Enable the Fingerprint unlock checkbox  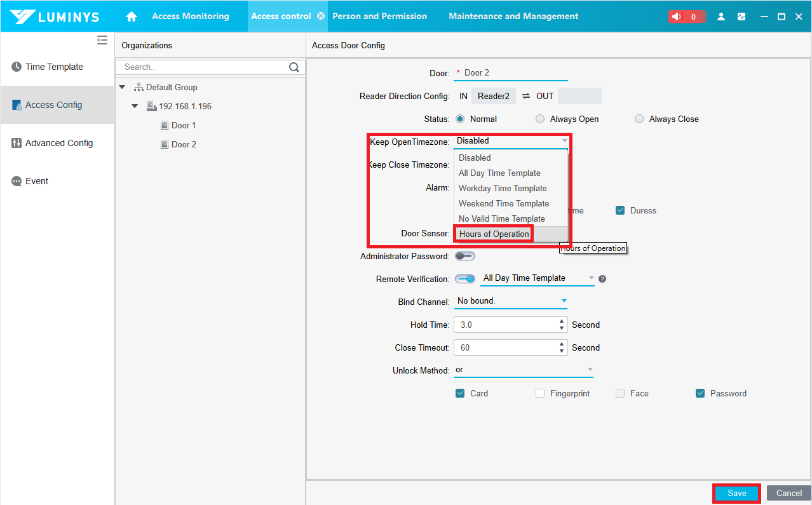[x=540, y=393]
